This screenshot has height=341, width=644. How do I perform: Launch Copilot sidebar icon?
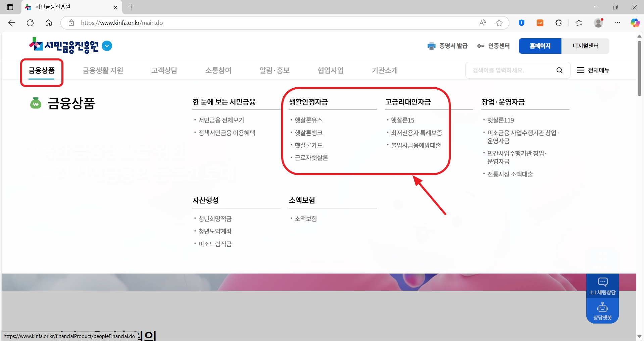click(x=635, y=23)
